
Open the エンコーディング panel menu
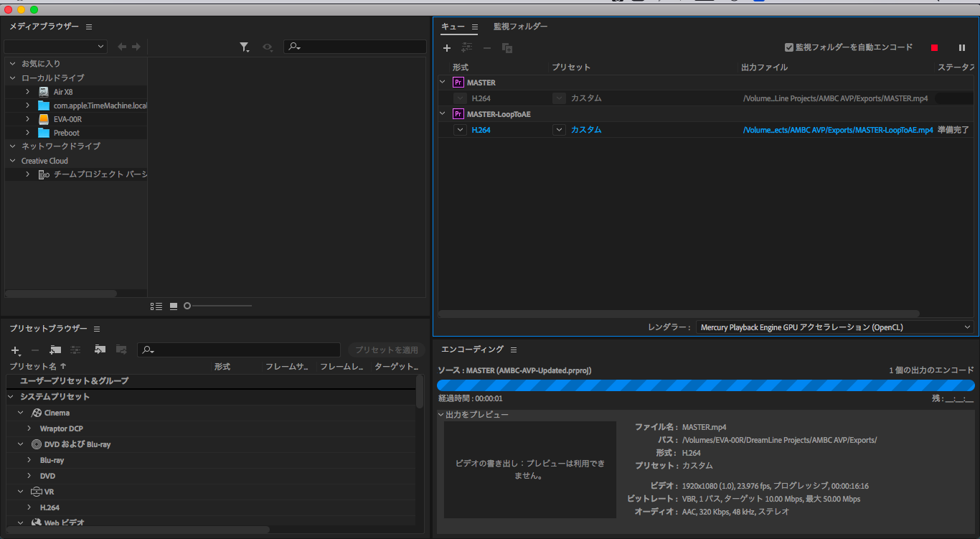[x=514, y=350]
